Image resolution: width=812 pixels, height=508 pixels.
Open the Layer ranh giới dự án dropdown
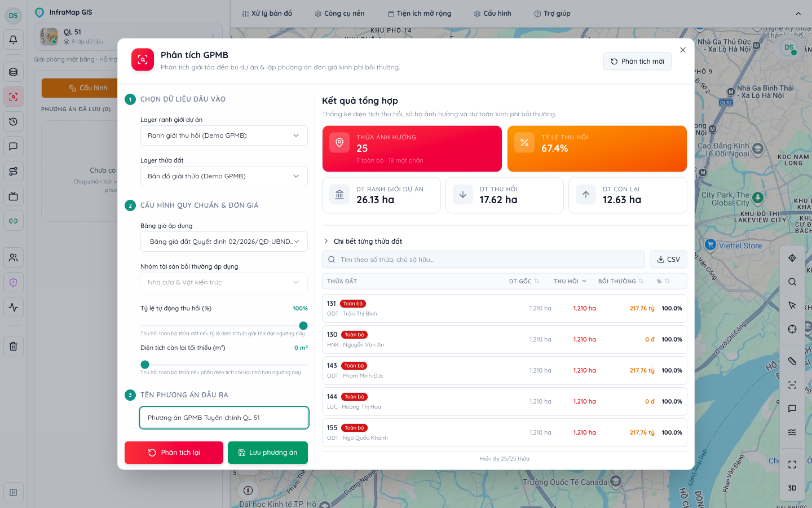click(224, 135)
